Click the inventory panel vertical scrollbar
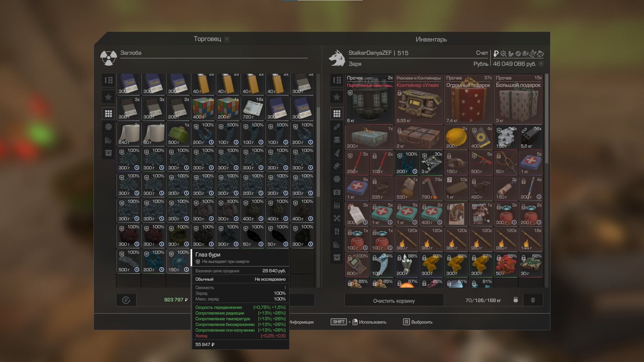644x362 pixels. (546, 119)
